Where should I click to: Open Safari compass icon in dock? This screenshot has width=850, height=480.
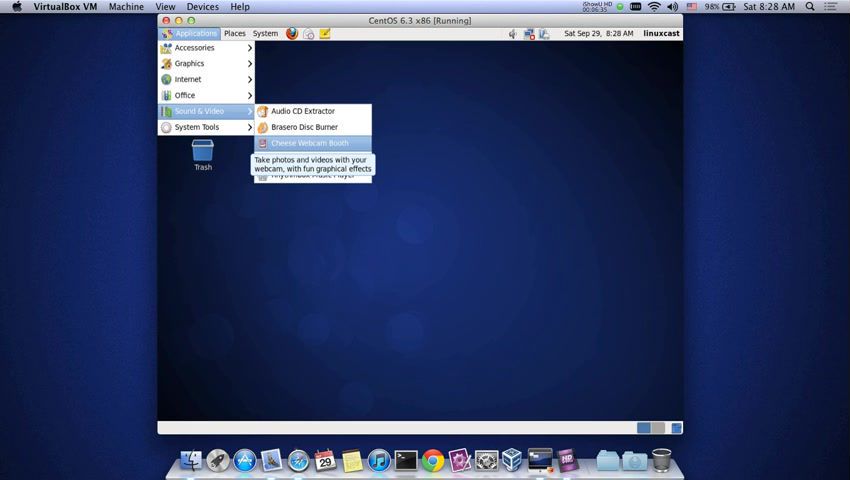point(298,460)
